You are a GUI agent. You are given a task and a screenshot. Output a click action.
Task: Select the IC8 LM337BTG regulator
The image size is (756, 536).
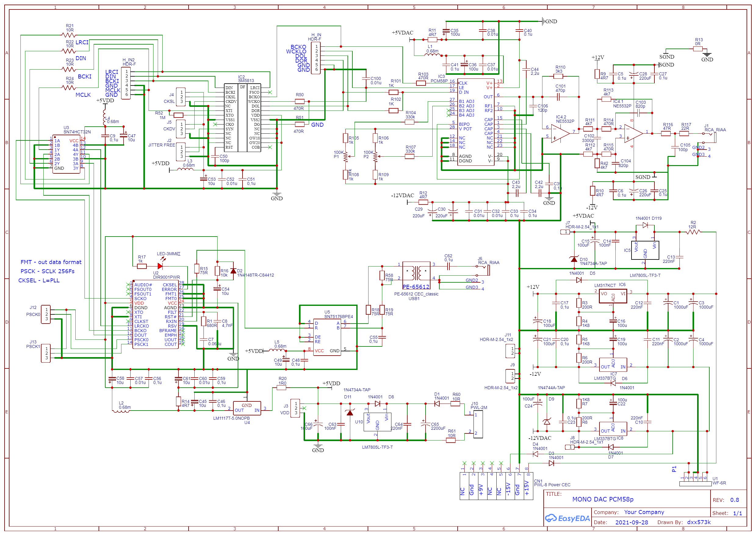click(x=613, y=429)
